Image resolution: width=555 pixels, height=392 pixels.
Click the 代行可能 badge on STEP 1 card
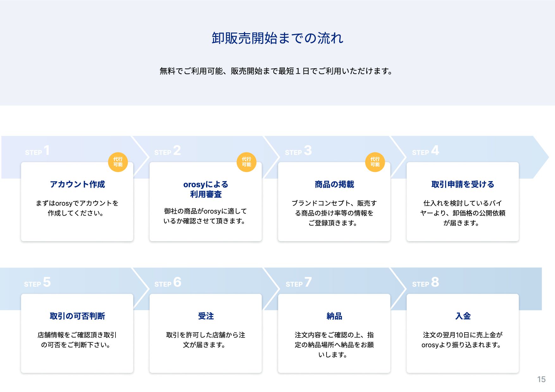(x=118, y=162)
